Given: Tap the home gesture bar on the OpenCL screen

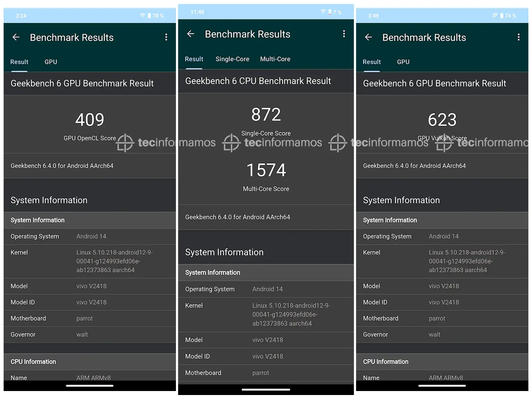Looking at the screenshot, I should (x=90, y=386).
